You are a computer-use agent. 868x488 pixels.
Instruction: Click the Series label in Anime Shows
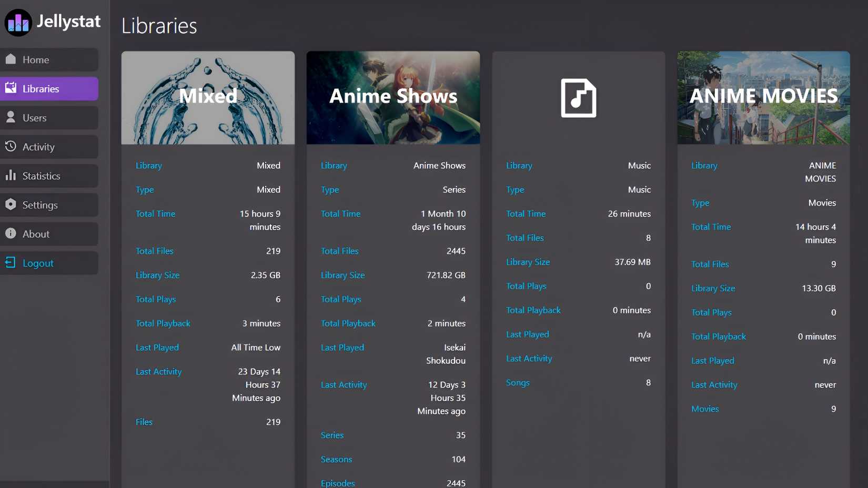click(x=332, y=435)
